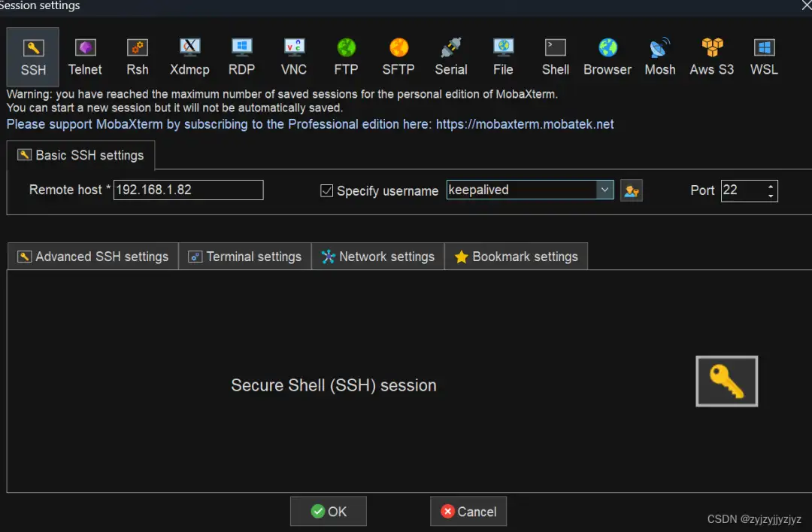The height and width of the screenshot is (532, 812).
Task: Select the Xdmcp session icon
Action: [x=189, y=57]
